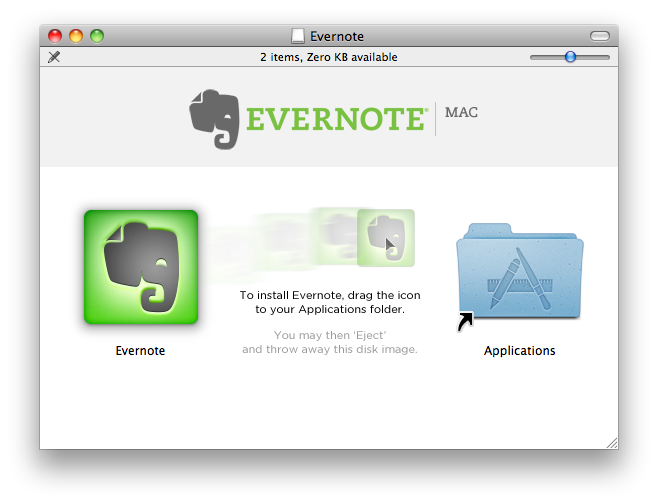The height and width of the screenshot is (504, 658).
Task: Click the Applications folder icon
Action: [x=519, y=273]
